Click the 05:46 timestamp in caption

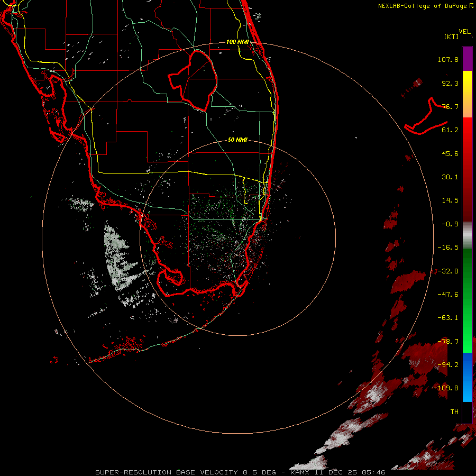(375, 472)
